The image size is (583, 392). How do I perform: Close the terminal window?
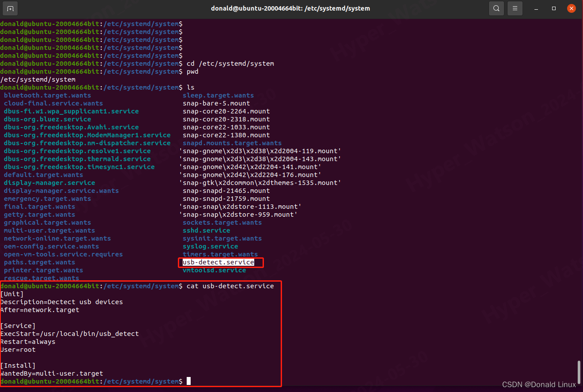pos(571,8)
